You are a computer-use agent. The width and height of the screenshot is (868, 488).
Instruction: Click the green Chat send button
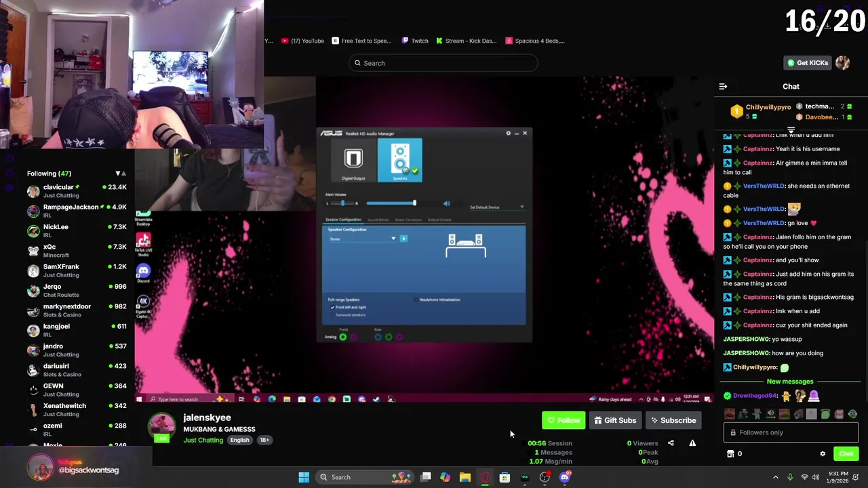[x=846, y=453]
